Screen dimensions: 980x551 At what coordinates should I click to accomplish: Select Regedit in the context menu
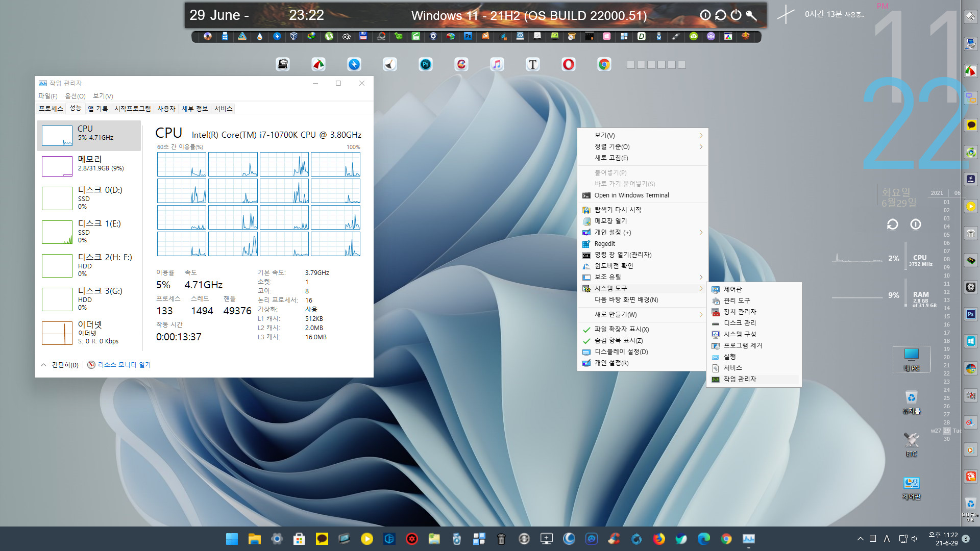[642, 244]
